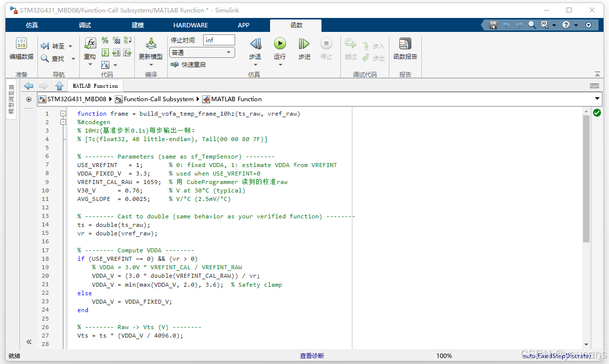
Task: Expand the side panel double-chevron
Action: tap(29, 342)
